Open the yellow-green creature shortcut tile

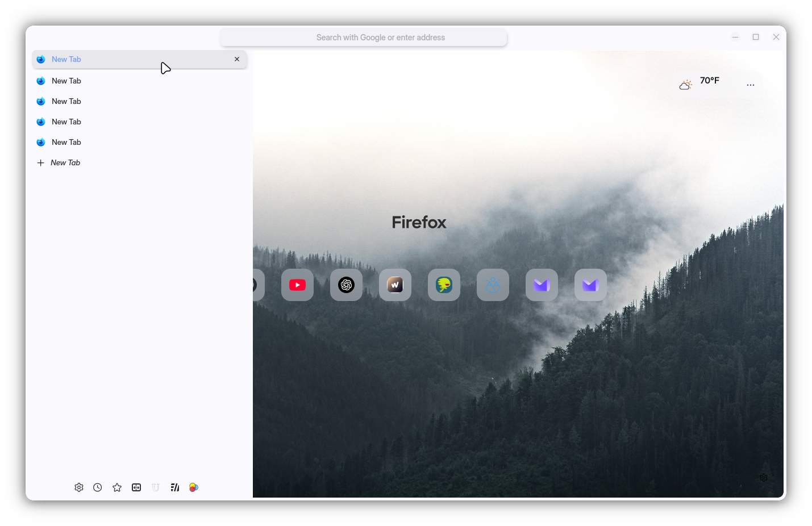pos(444,285)
